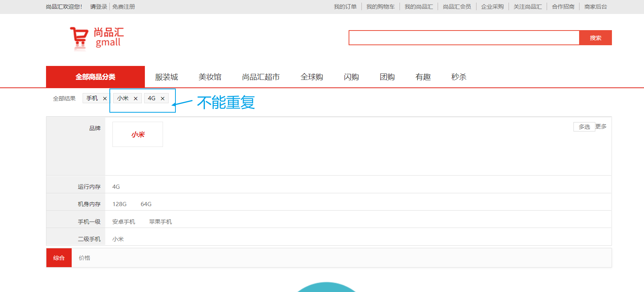Open 我的购物车 link
Screen dimensions: 644x292
point(380,7)
